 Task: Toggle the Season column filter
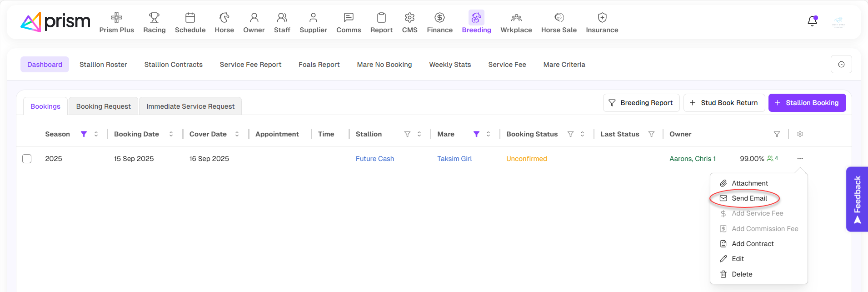[84, 134]
